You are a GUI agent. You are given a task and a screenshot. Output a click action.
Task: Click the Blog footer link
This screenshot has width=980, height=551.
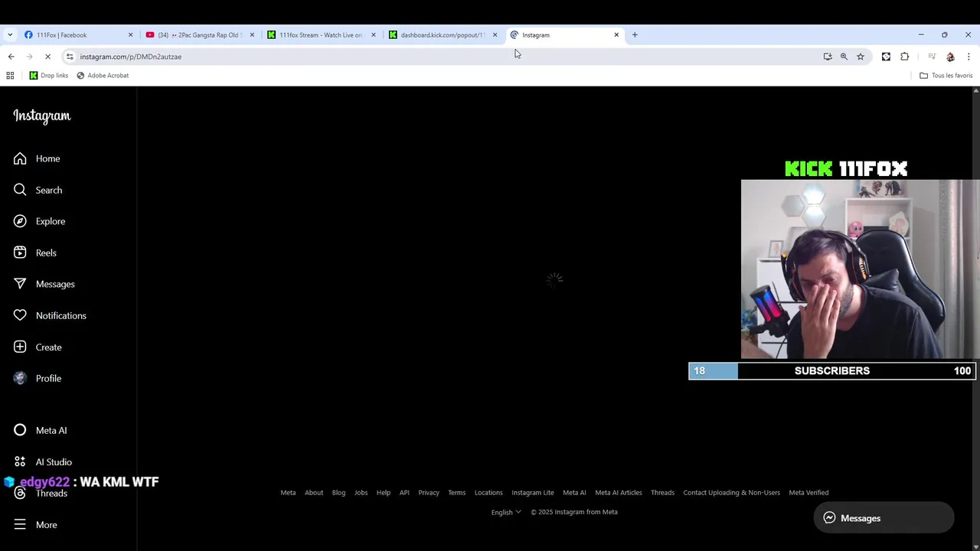tap(338, 493)
